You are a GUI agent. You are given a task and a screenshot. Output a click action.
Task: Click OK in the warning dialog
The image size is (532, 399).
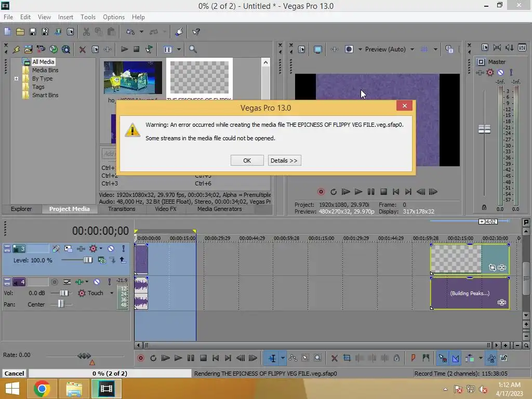tap(247, 161)
